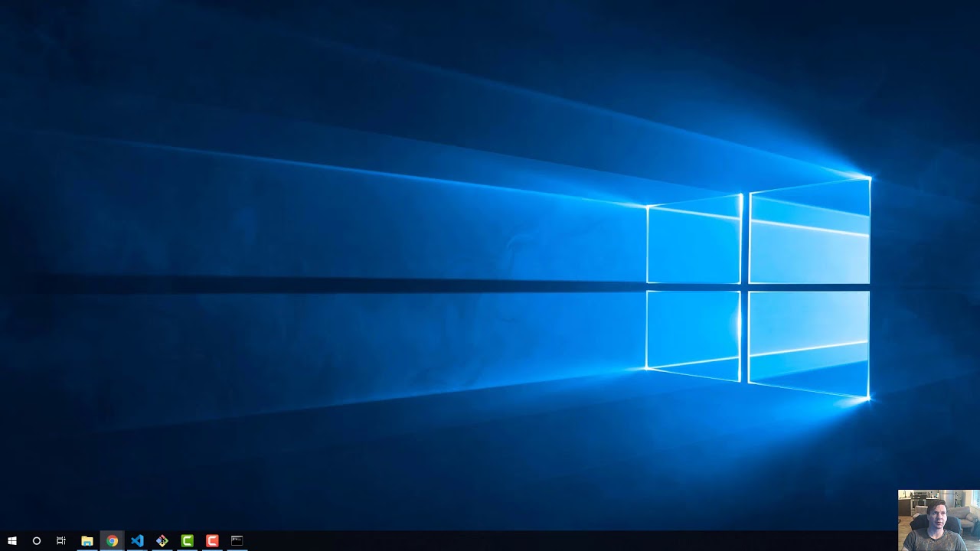Open the red Camtasia Recorder icon
This screenshot has width=980, height=551.
point(212,541)
